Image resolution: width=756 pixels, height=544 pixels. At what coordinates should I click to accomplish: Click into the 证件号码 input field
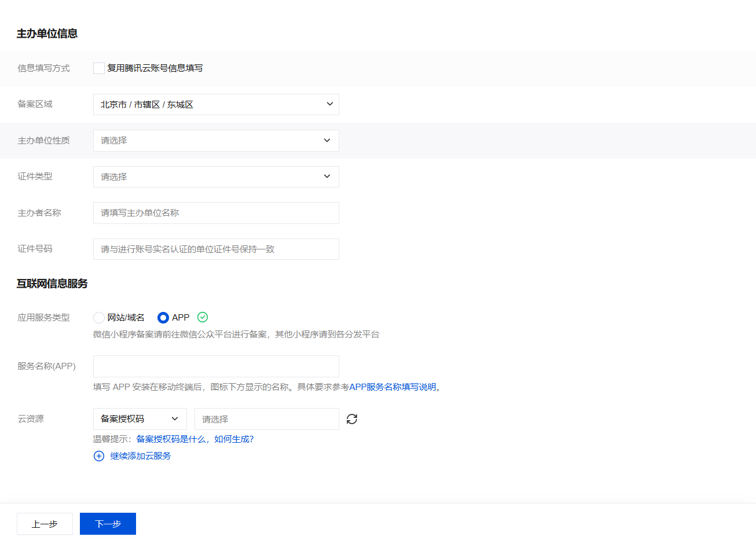click(216, 249)
